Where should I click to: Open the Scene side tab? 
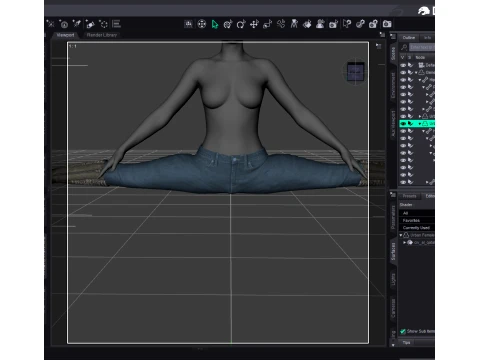pos(393,54)
